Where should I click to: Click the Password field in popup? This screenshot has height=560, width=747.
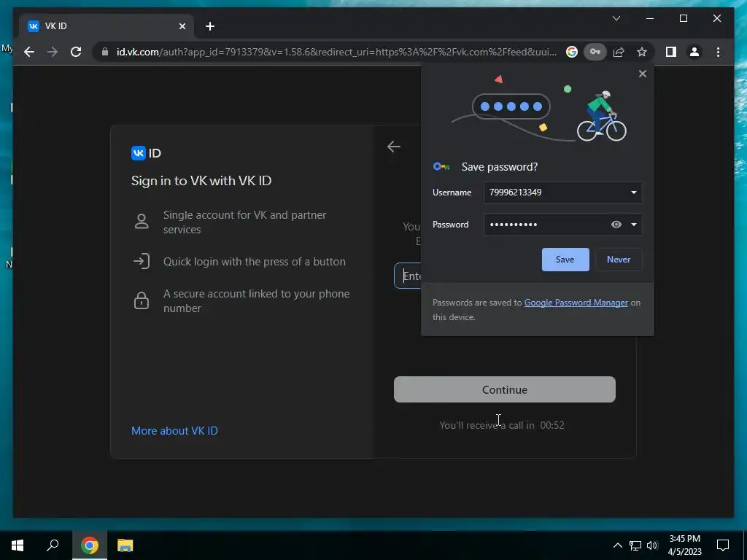pyautogui.click(x=562, y=225)
